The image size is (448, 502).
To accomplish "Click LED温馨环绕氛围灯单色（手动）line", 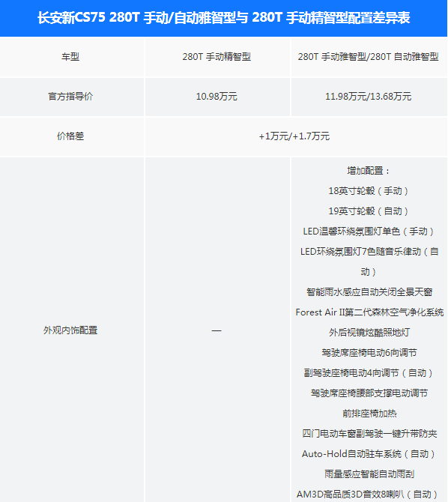I will (x=369, y=232).
